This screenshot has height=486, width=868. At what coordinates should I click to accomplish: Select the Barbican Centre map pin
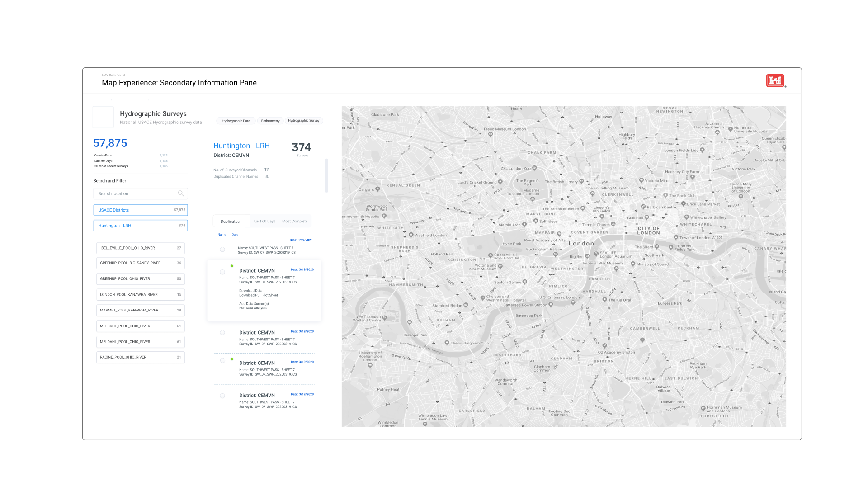pyautogui.click(x=643, y=207)
